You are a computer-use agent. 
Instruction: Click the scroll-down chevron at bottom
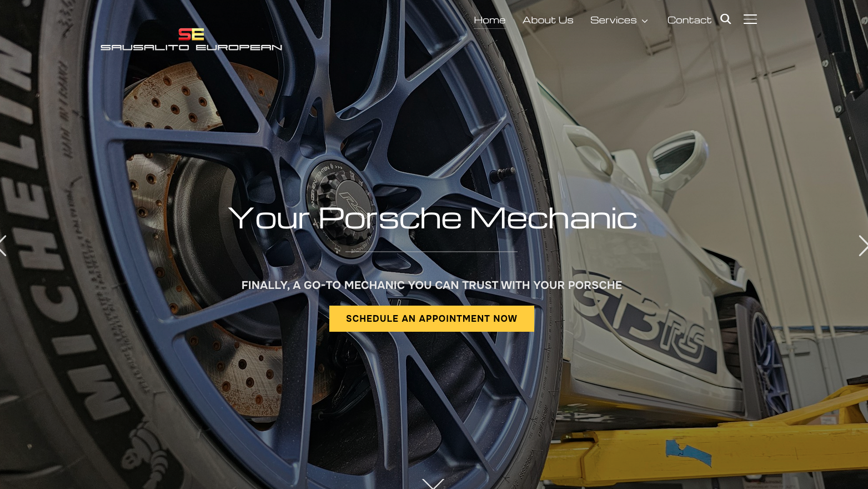click(433, 483)
